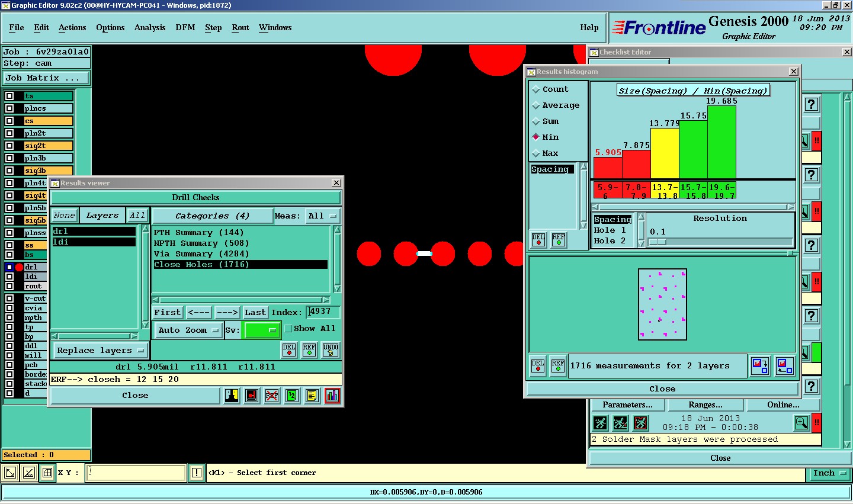Click board thumbnail in histogram window

point(662,304)
